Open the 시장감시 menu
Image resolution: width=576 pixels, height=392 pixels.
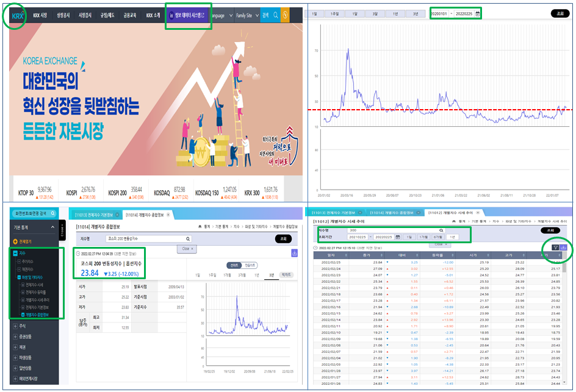pyautogui.click(x=85, y=15)
